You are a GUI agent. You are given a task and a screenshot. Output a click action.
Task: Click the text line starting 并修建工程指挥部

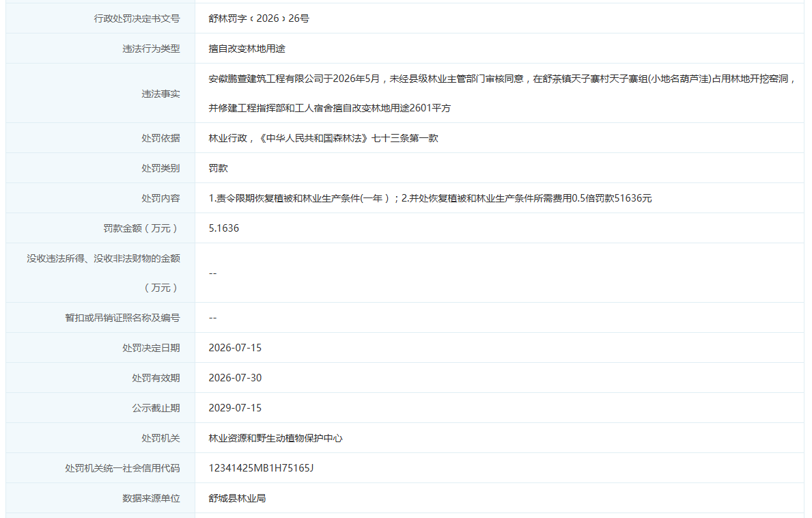click(330, 108)
